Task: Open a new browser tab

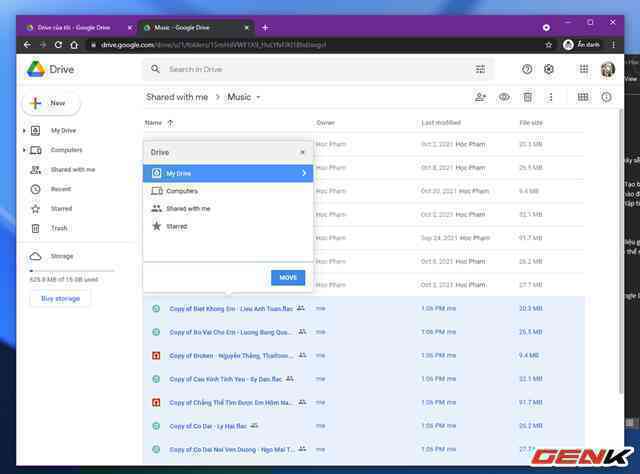Action: coord(265,28)
